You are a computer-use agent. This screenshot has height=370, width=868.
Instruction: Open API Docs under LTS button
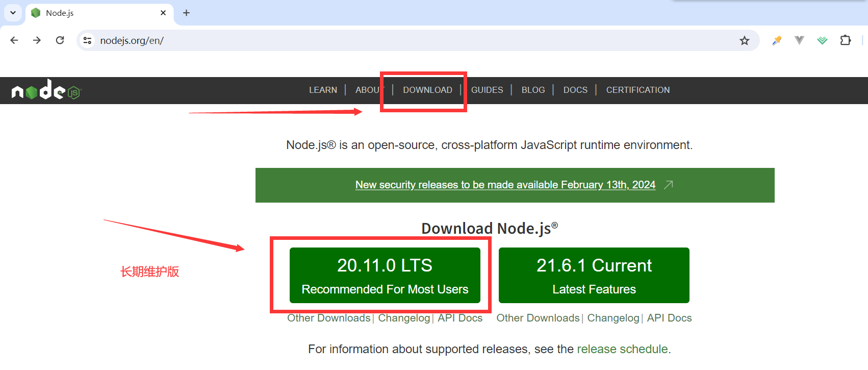[460, 318]
